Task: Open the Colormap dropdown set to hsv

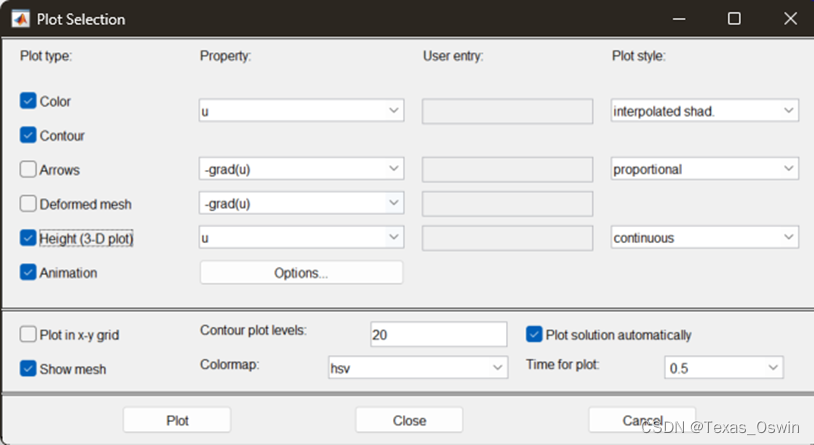Action: coord(418,367)
